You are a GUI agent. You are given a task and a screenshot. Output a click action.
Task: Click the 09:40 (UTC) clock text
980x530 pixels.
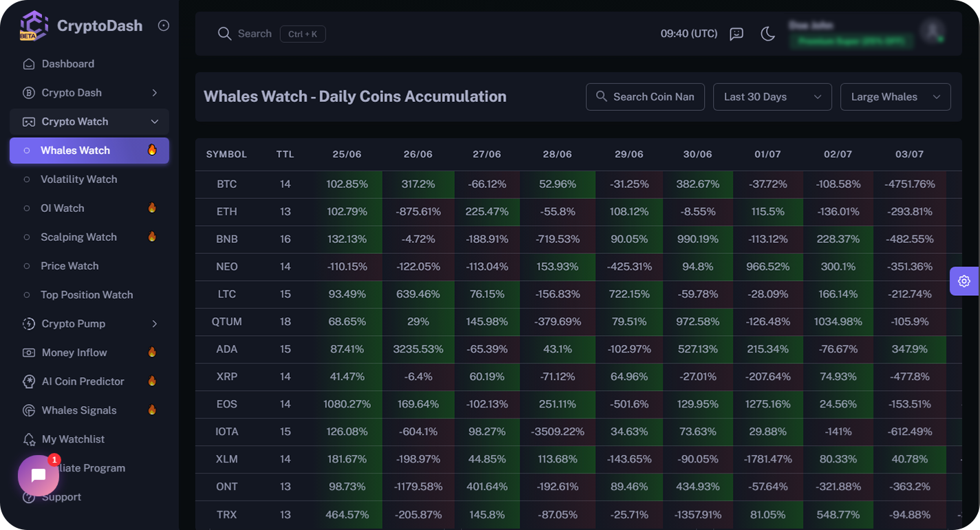click(x=689, y=34)
